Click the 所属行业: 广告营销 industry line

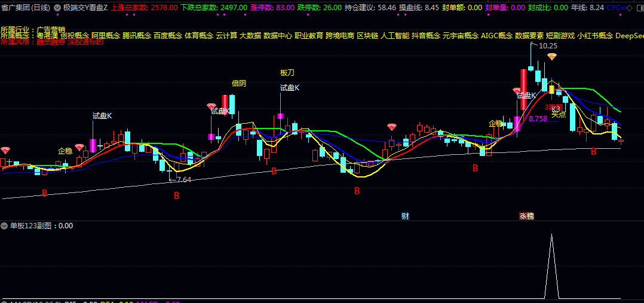pos(33,30)
